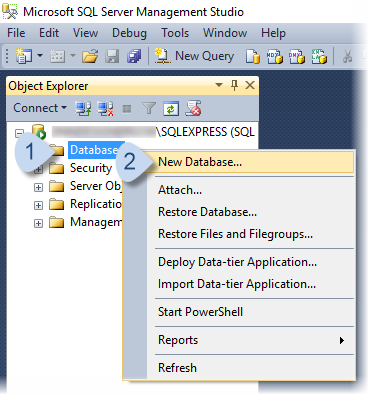Select the Server Objects tree node
This screenshot has height=395, width=369.
[x=96, y=186]
